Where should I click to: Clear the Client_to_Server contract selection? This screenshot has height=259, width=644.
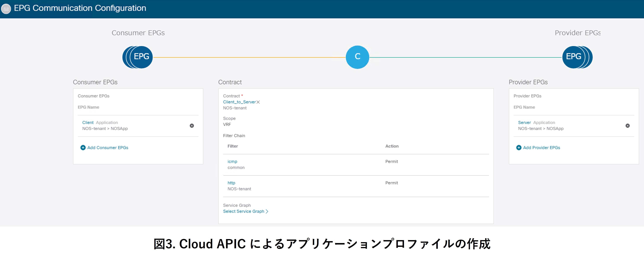point(258,102)
